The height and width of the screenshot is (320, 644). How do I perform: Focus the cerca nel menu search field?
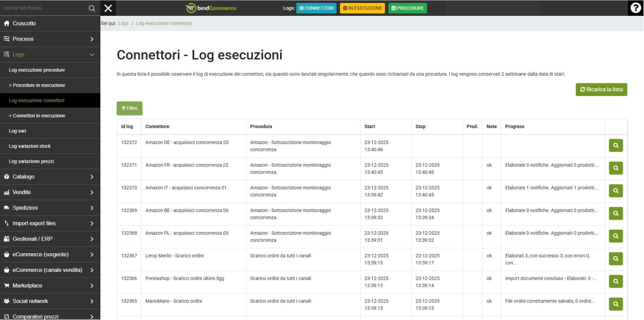click(x=44, y=8)
